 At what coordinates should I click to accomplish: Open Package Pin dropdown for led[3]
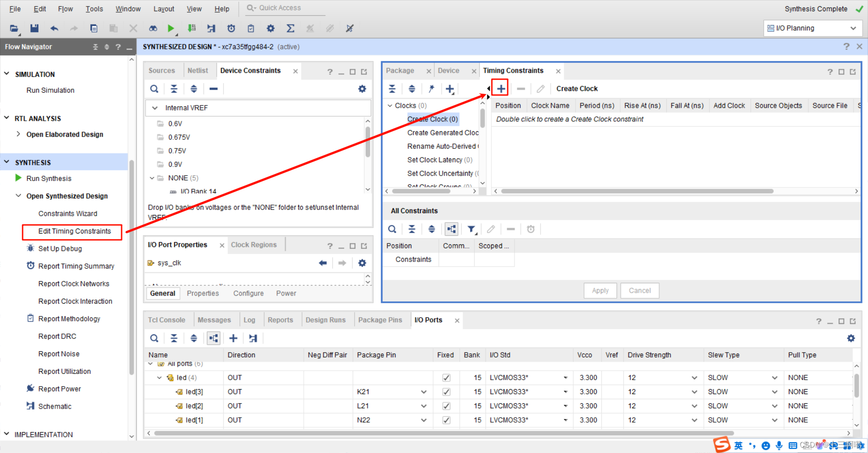pyautogui.click(x=424, y=392)
